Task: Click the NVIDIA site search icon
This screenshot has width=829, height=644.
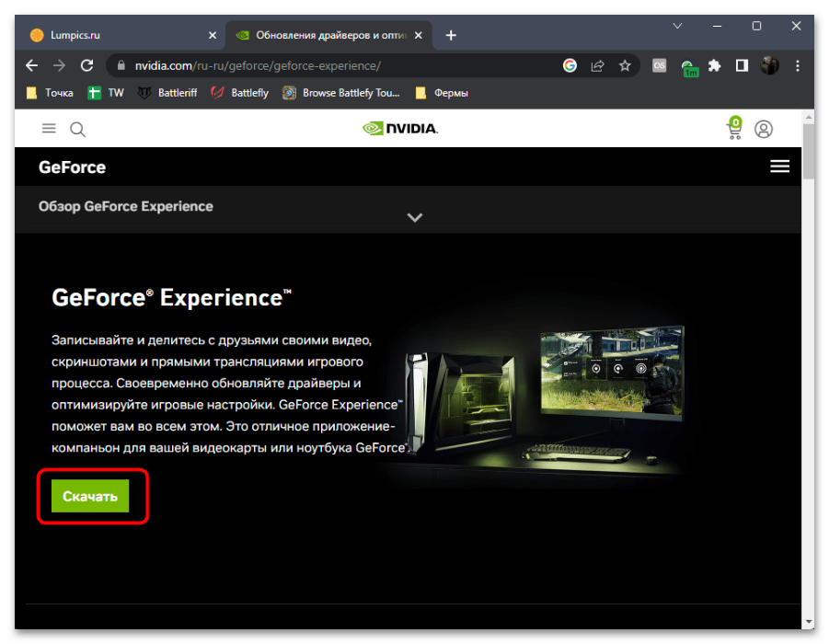Action: pos(77,130)
